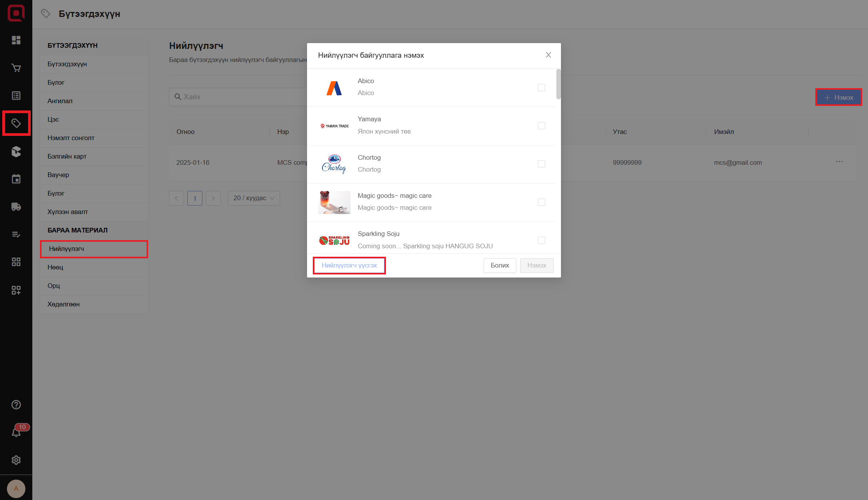
Task: Open the dashboard grid icon in sidebar
Action: coord(16,40)
